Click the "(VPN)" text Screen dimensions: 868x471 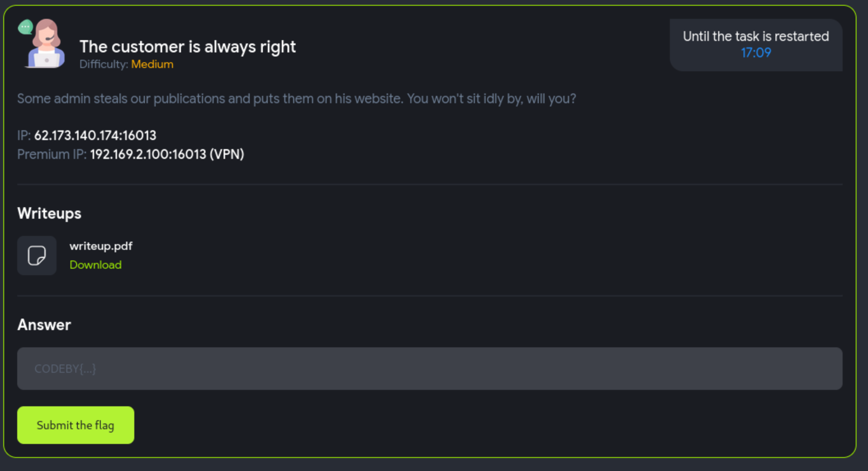coord(227,154)
